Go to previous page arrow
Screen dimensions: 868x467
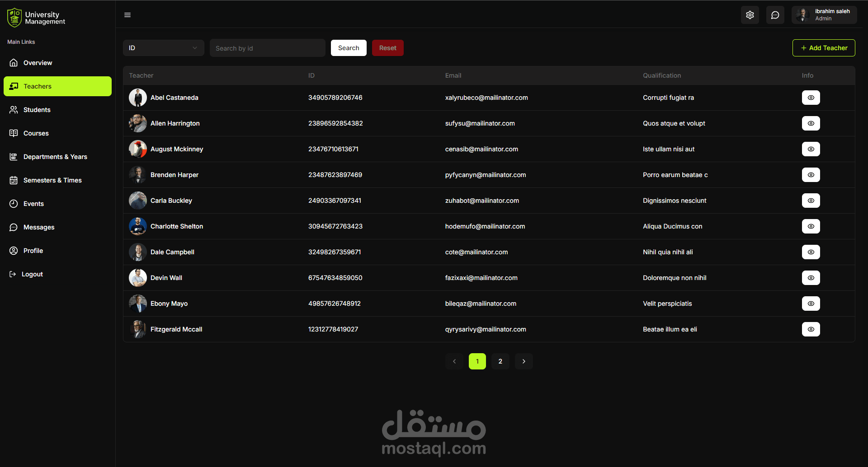pos(454,361)
